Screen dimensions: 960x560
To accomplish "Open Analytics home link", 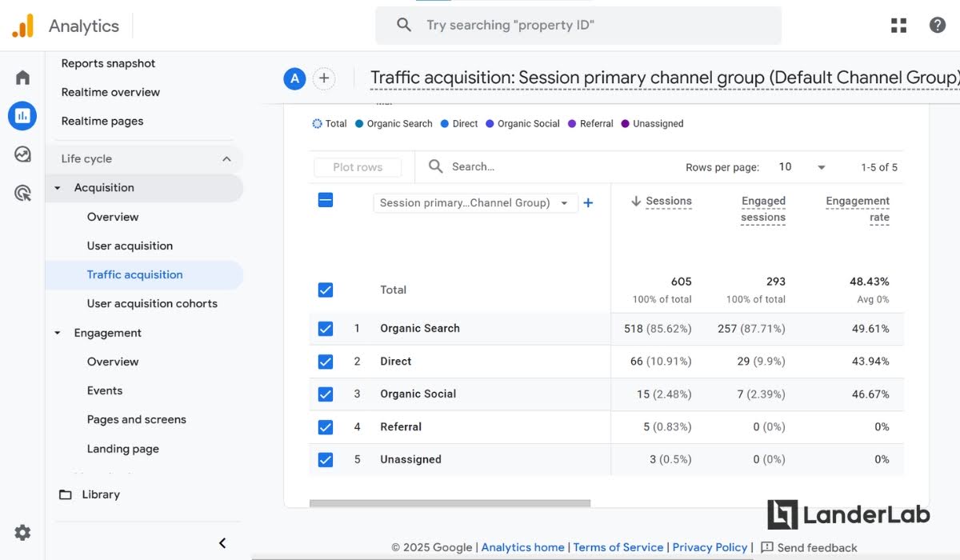I will 522,547.
